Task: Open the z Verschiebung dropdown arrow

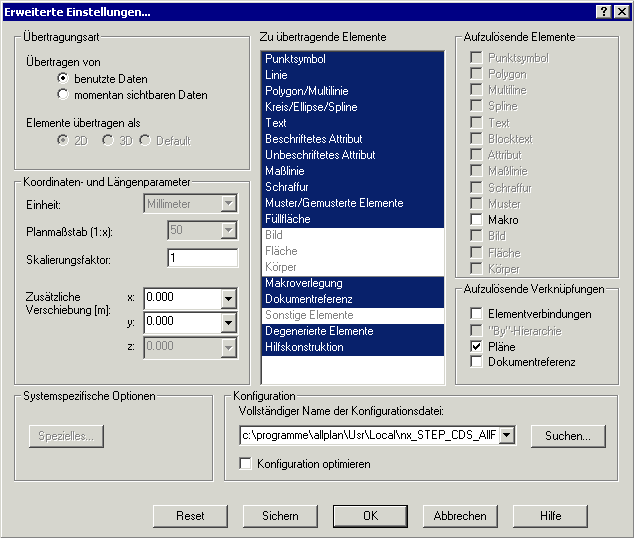Action: tap(228, 347)
